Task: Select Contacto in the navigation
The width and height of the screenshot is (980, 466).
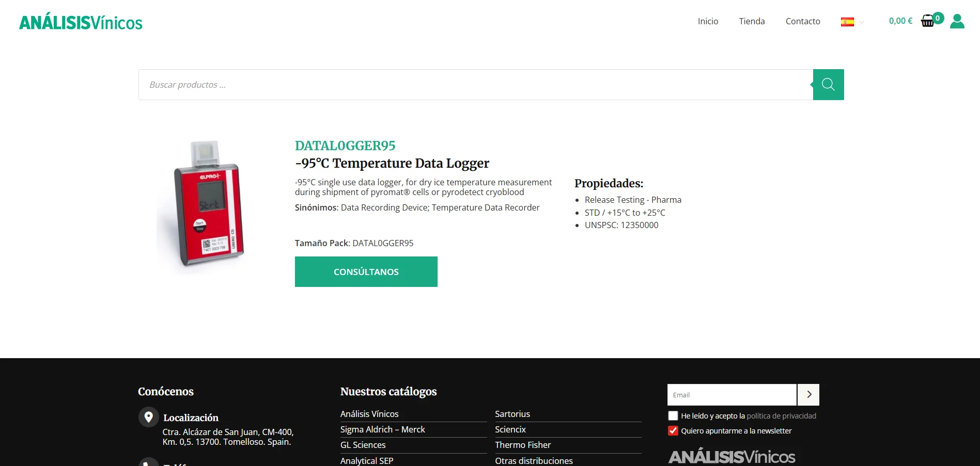Action: tap(803, 21)
